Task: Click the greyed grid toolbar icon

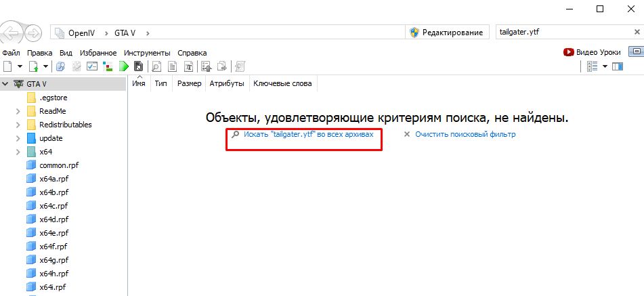Action: coord(77,66)
